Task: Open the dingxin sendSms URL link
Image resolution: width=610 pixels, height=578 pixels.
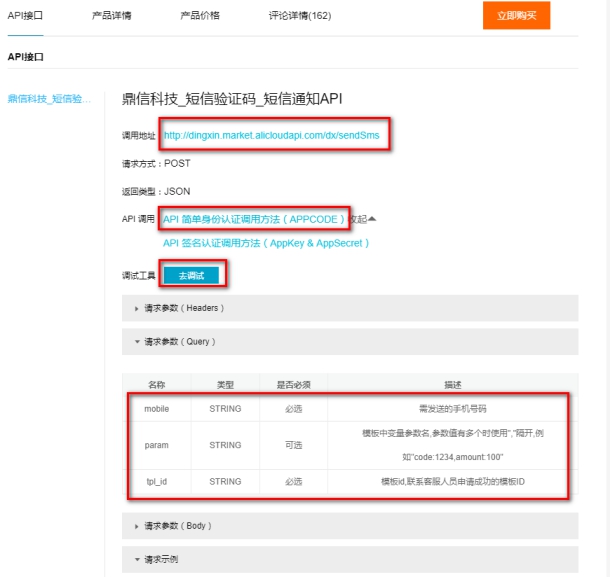Action: click(x=272, y=135)
